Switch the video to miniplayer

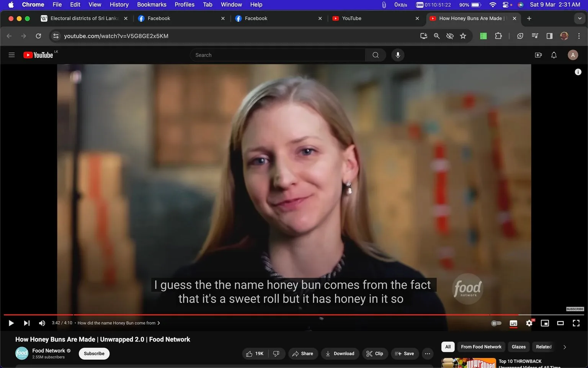(545, 323)
